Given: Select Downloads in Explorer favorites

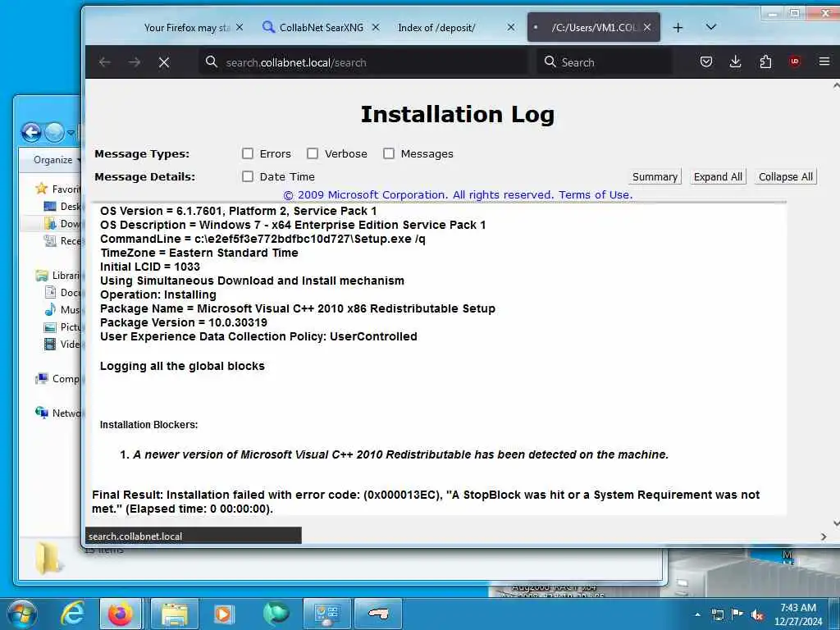Looking at the screenshot, I should (x=62, y=223).
